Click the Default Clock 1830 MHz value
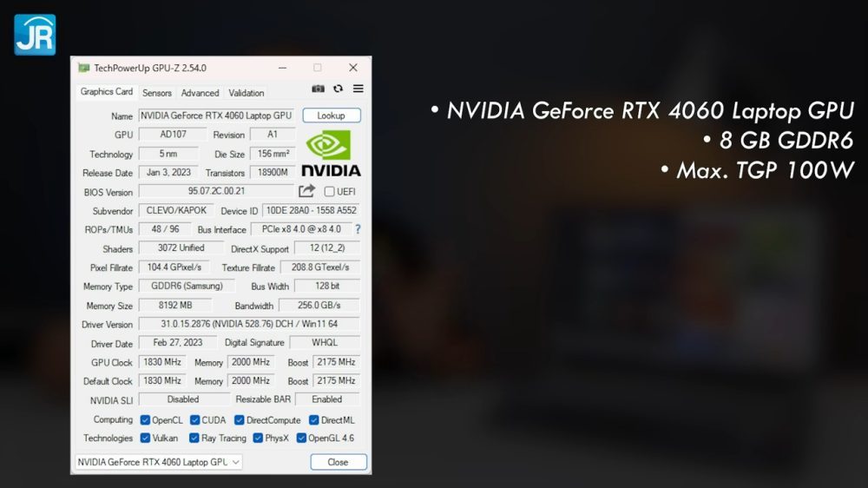 (x=162, y=380)
